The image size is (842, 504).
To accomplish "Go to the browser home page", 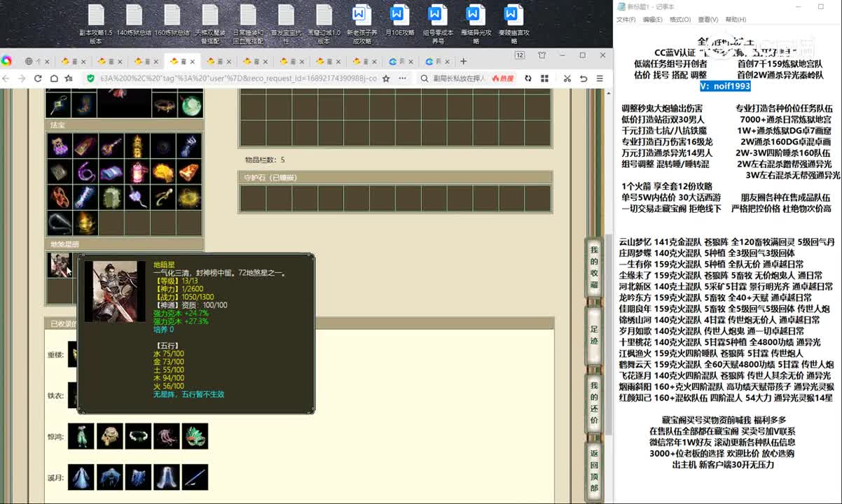I will click(x=53, y=79).
